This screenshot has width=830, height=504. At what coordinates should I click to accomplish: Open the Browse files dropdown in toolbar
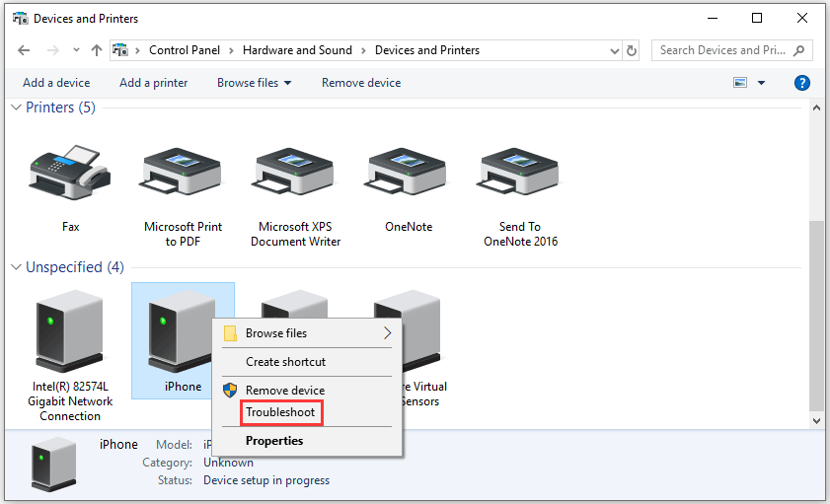coord(254,83)
